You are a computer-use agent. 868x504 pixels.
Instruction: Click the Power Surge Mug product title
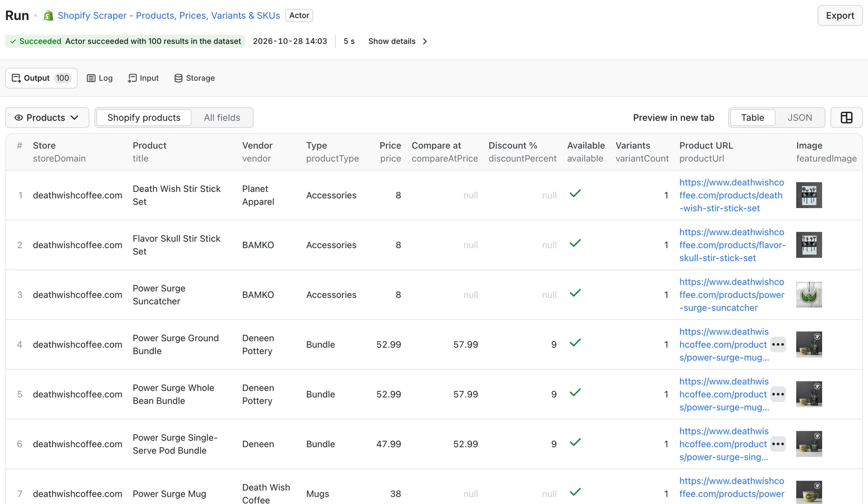[x=169, y=494]
